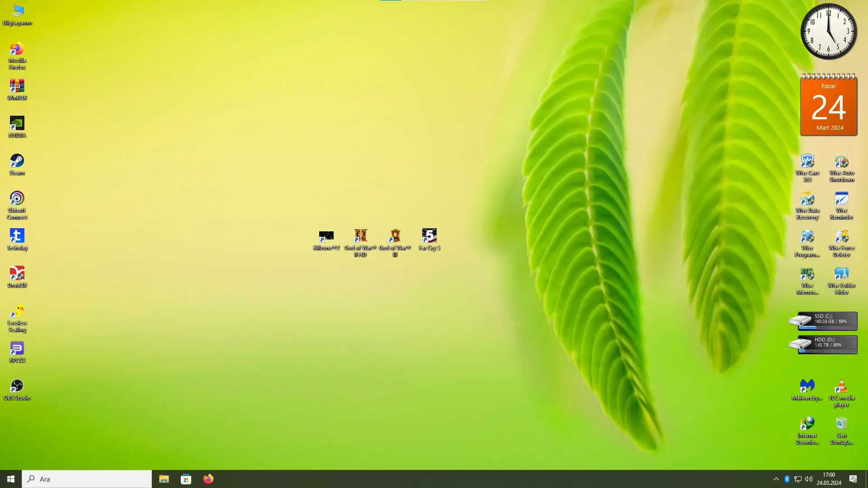This screenshot has width=868, height=488.
Task: Select Geri Dönüşüm recycle bin icon
Action: tap(842, 431)
